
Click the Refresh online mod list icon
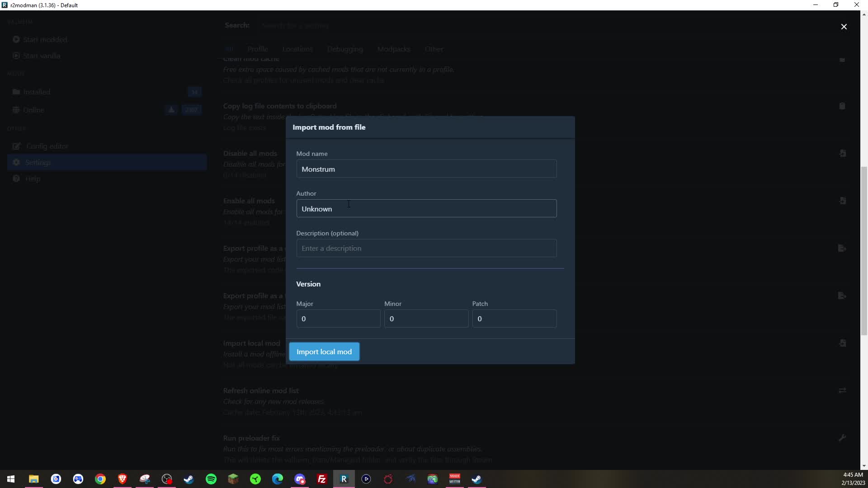pos(842,390)
